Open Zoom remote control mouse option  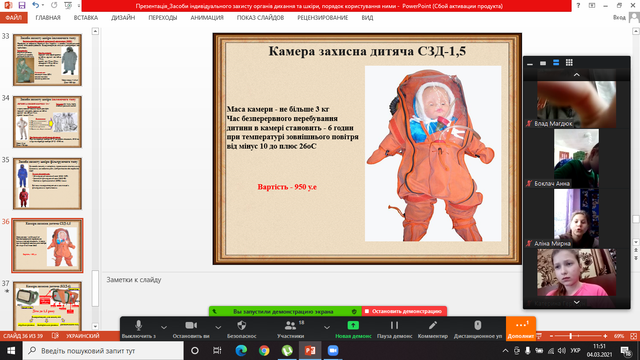tap(478, 329)
